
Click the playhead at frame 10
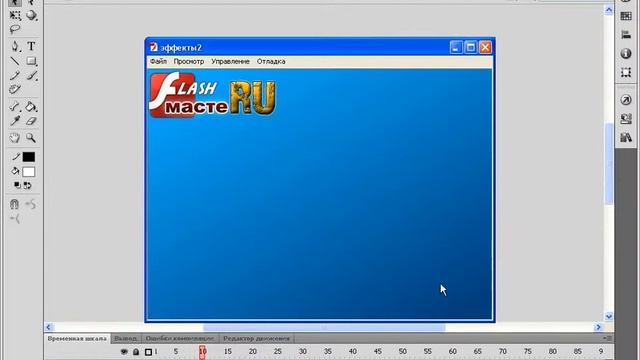[202, 352]
